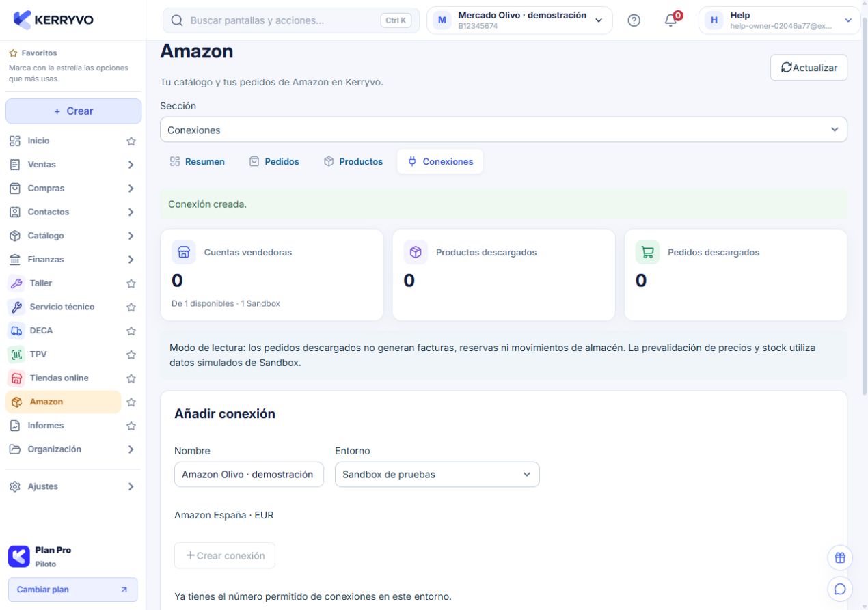This screenshot has width=868, height=610.
Task: Click the Ctrl K shortcut badge
Action: pos(396,20)
